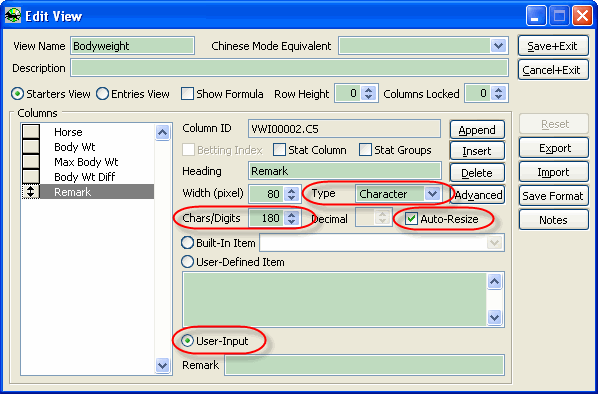Click the User-Defined text area scroll up arrow
The height and width of the screenshot is (394, 598).
(x=495, y=282)
